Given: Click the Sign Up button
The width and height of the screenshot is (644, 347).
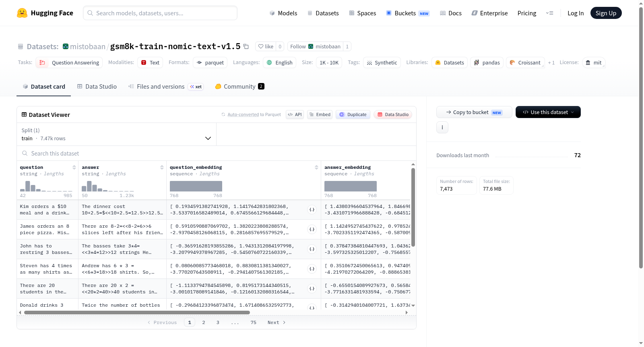Looking at the screenshot, I should coord(606,13).
